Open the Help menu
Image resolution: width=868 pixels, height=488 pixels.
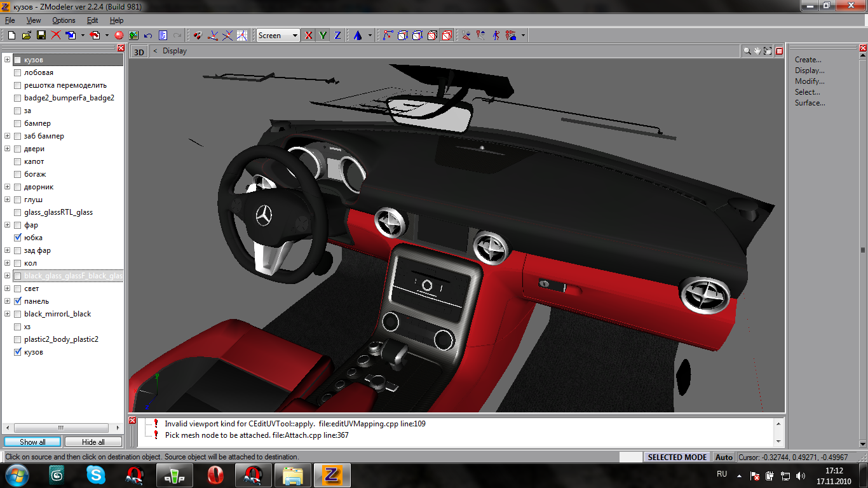click(116, 20)
